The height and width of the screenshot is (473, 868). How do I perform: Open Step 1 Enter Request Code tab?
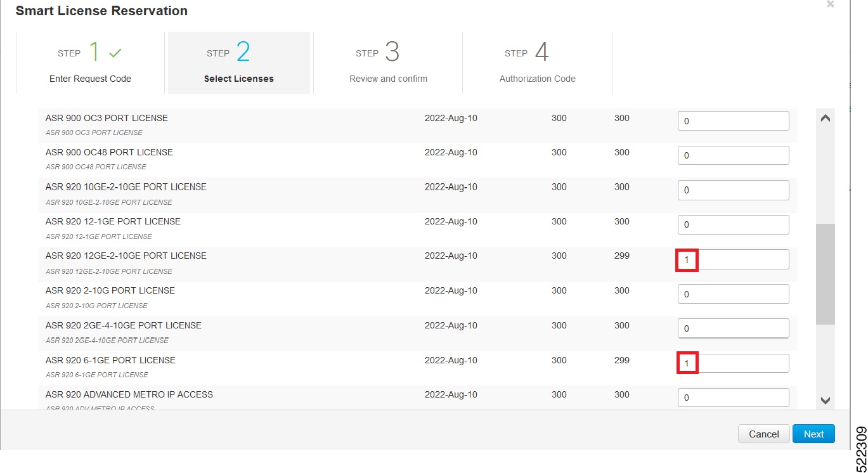(90, 63)
